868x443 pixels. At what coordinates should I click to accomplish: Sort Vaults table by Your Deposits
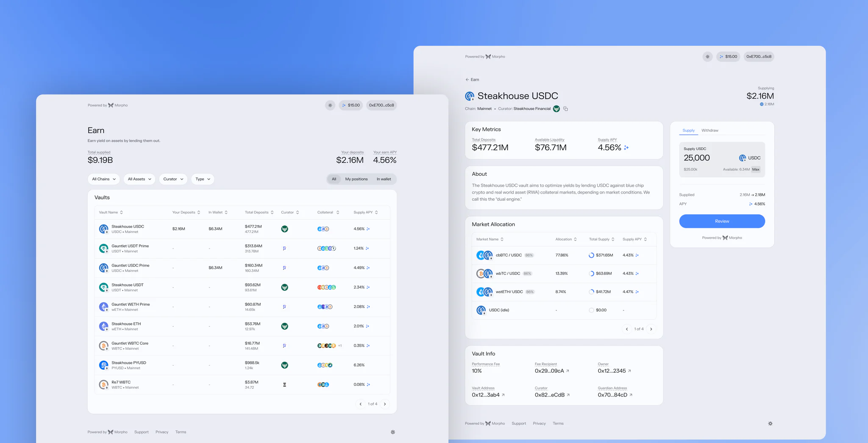186,213
